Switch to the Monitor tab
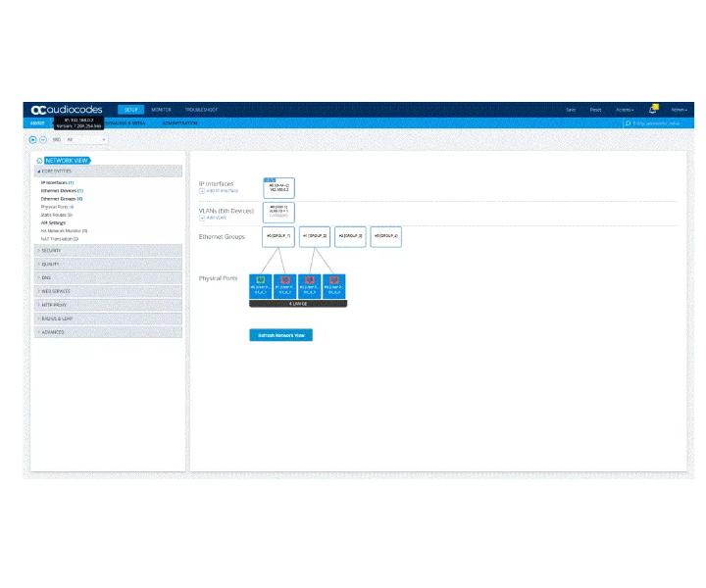The height and width of the screenshot is (588, 706). coord(161,110)
